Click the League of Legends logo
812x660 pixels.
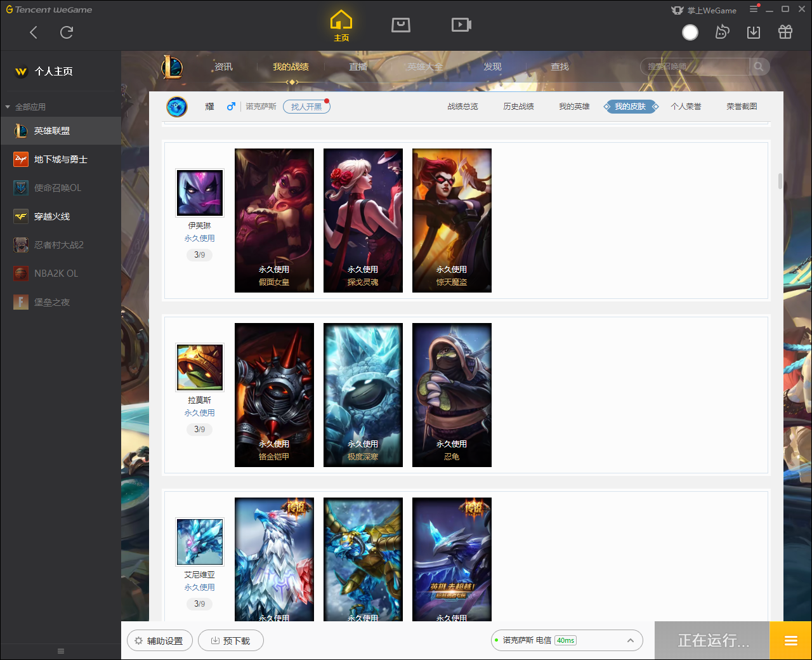coord(172,67)
